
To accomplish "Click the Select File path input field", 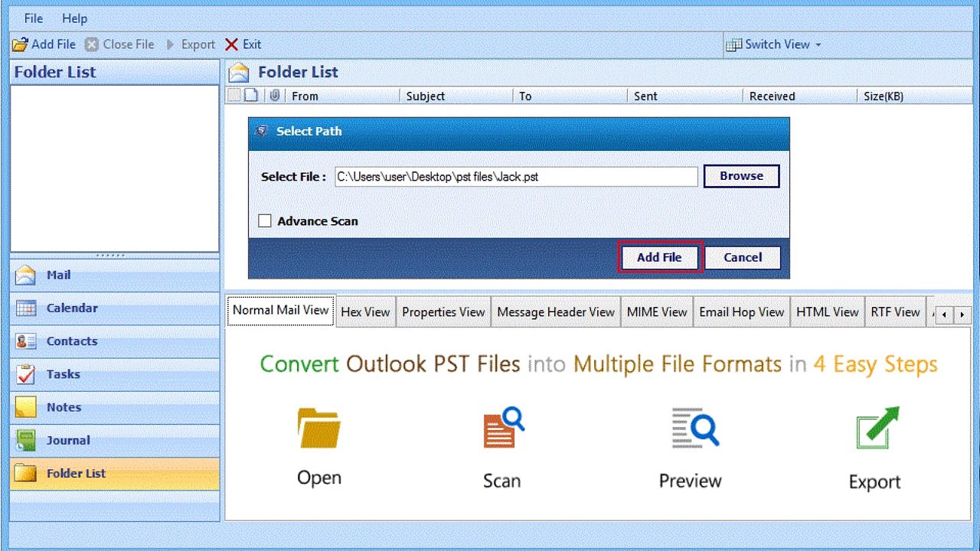I will click(516, 177).
